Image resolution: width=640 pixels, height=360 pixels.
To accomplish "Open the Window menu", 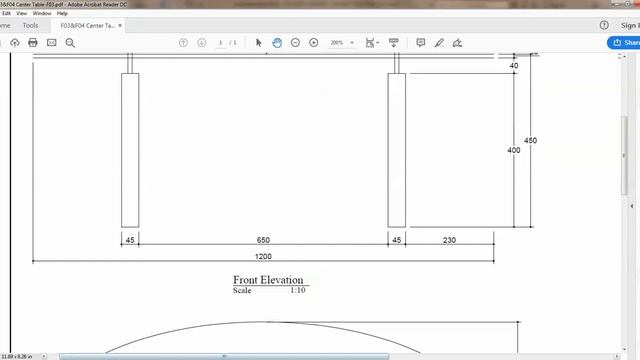I will pyautogui.click(x=42, y=13).
